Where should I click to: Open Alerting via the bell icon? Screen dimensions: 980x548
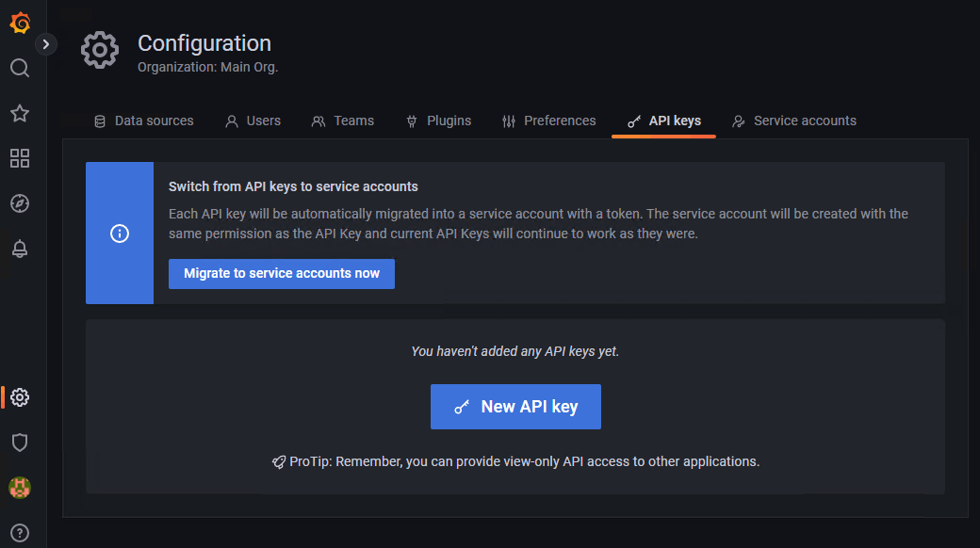[20, 249]
